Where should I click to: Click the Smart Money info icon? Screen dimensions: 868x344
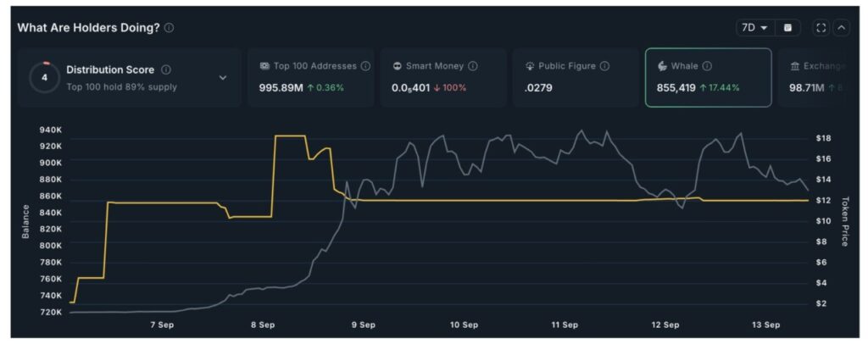coord(473,66)
